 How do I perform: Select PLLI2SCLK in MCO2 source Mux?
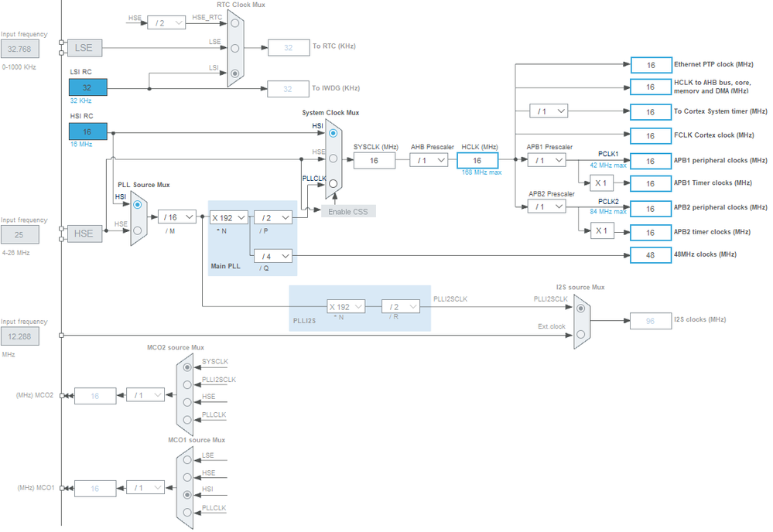click(187, 385)
